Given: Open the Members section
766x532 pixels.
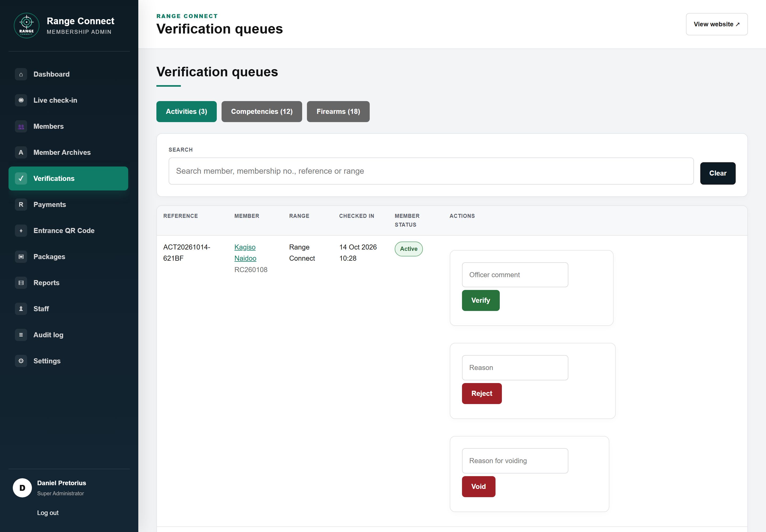Looking at the screenshot, I should pos(68,126).
